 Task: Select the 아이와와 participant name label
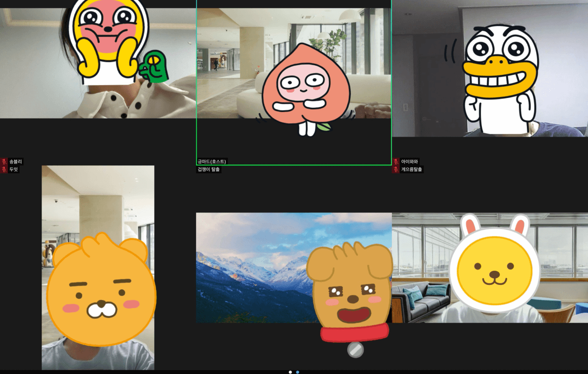tap(410, 162)
